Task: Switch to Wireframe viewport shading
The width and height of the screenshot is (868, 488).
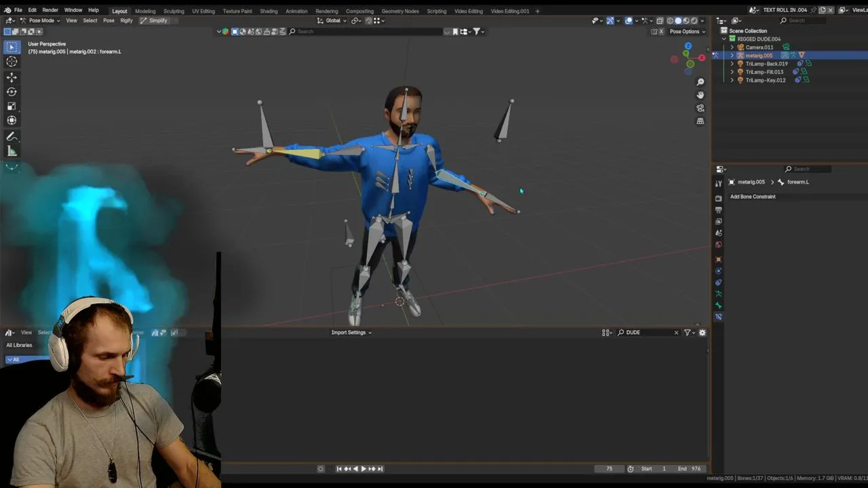Action: (670, 21)
